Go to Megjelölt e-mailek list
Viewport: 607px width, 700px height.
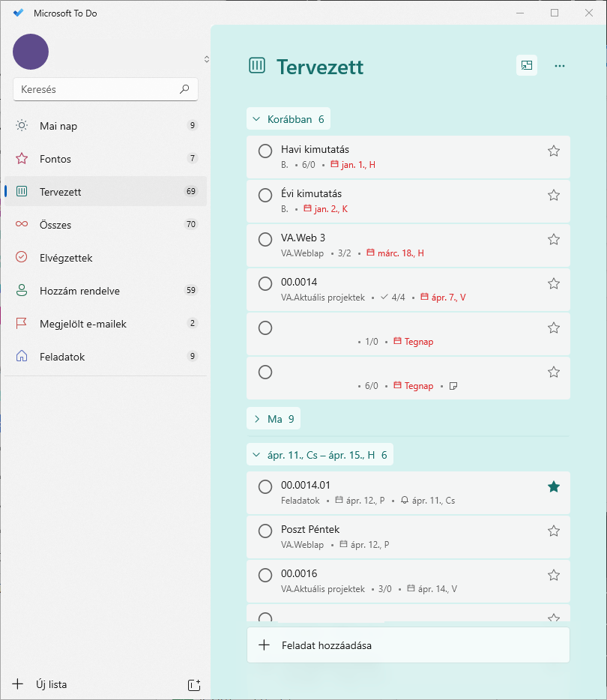[82, 324]
